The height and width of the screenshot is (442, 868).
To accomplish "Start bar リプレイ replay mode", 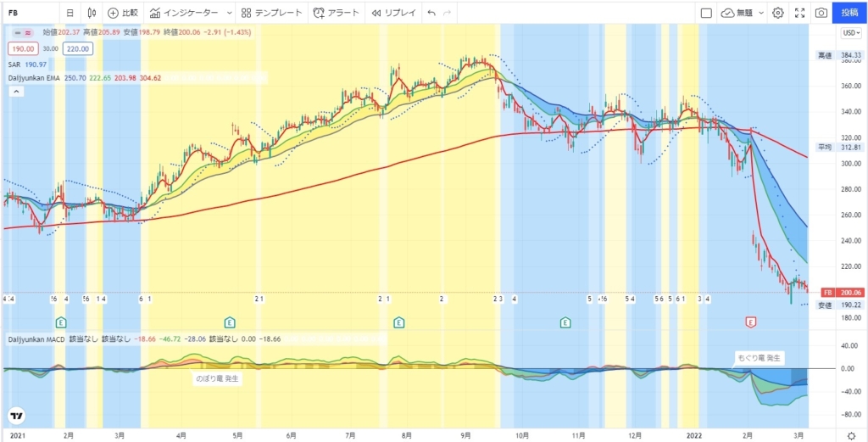I will (x=393, y=13).
